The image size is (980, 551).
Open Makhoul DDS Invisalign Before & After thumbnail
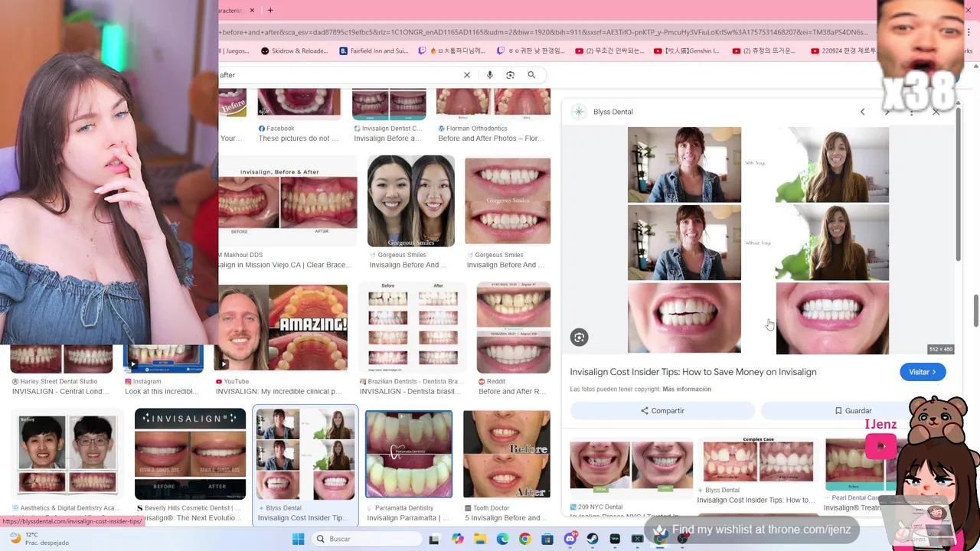[x=287, y=202]
